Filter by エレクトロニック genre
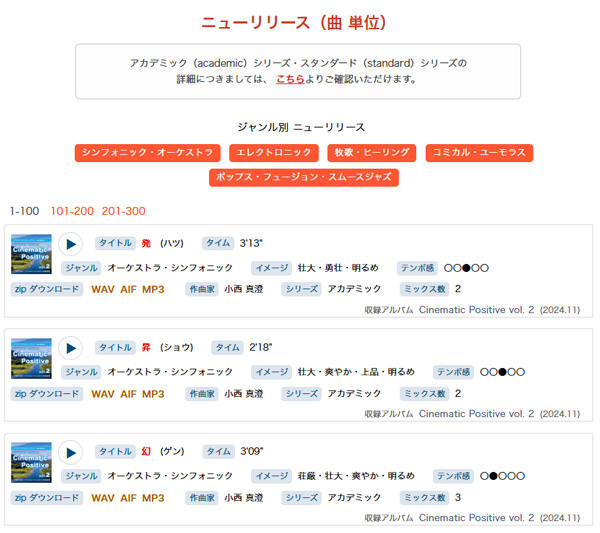The width and height of the screenshot is (600, 533). pos(273,153)
